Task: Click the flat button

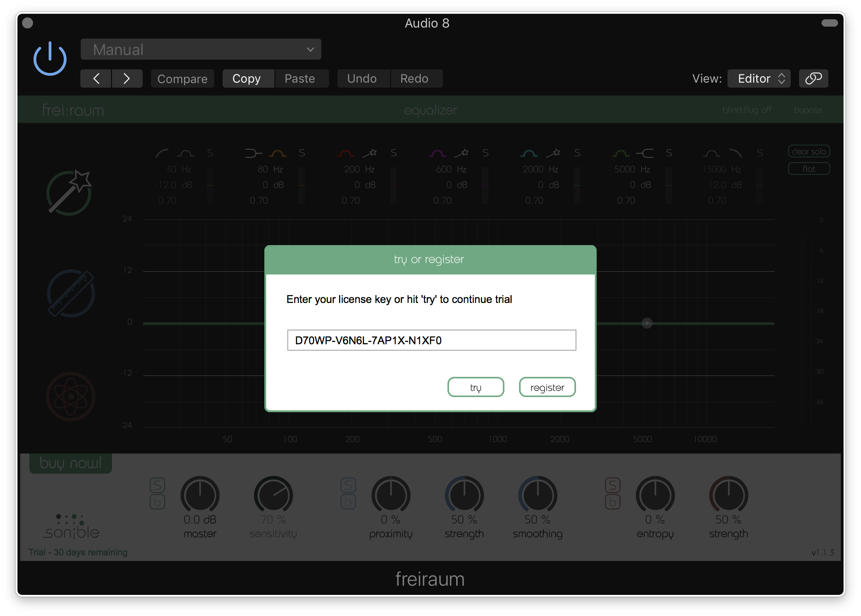Action: click(x=809, y=169)
